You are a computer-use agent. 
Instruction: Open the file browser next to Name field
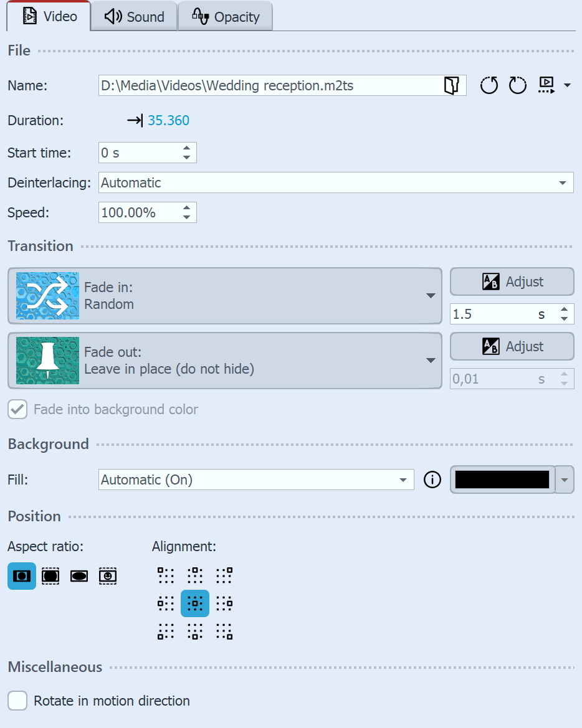(x=452, y=85)
